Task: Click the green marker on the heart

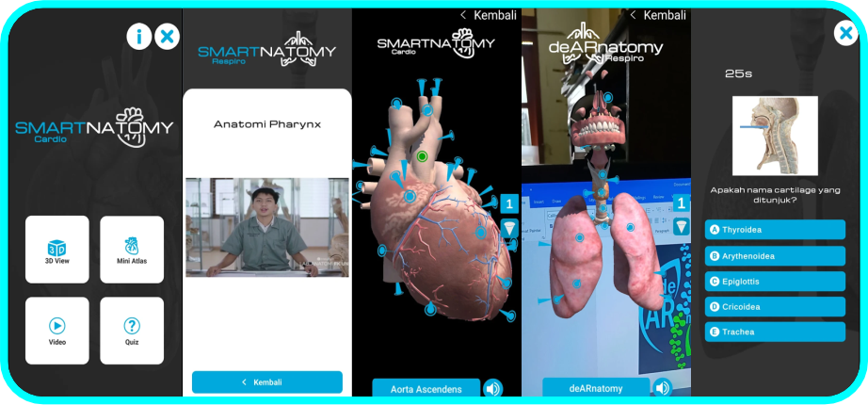Action: [x=423, y=155]
